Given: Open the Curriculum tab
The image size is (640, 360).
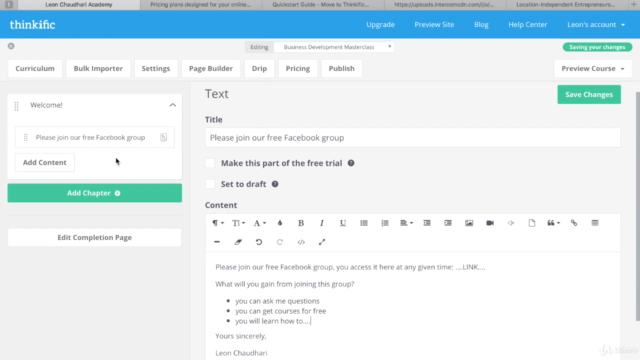Looking at the screenshot, I should (35, 69).
